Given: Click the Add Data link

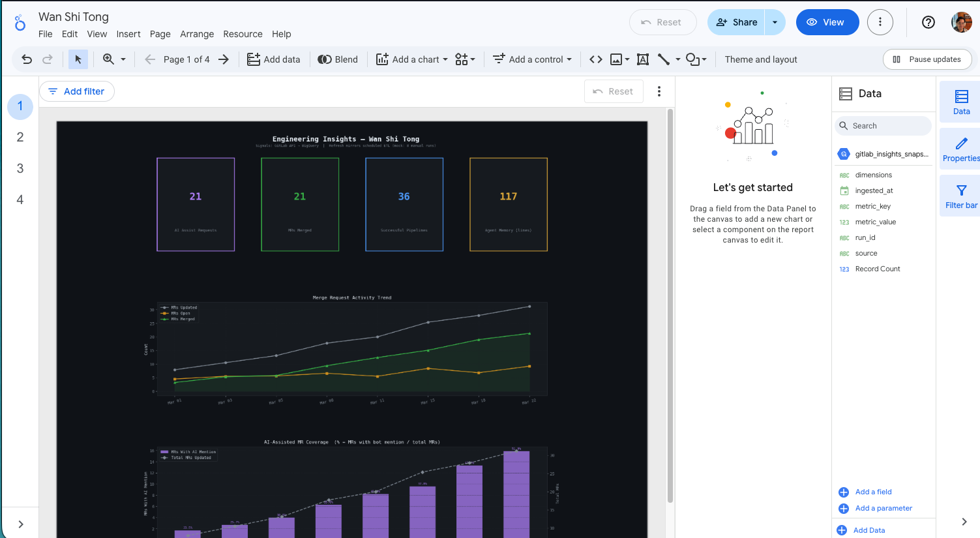Looking at the screenshot, I should tap(869, 530).
